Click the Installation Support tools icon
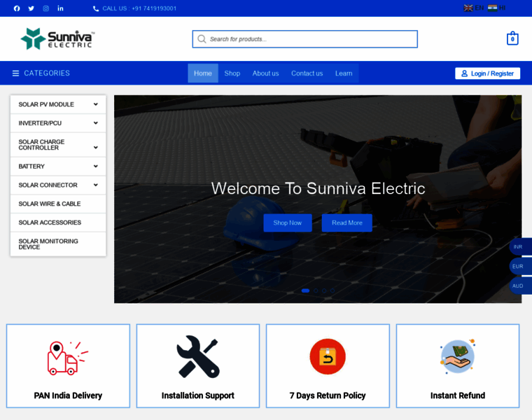Image resolution: width=532 pixels, height=420 pixels. coord(198,356)
